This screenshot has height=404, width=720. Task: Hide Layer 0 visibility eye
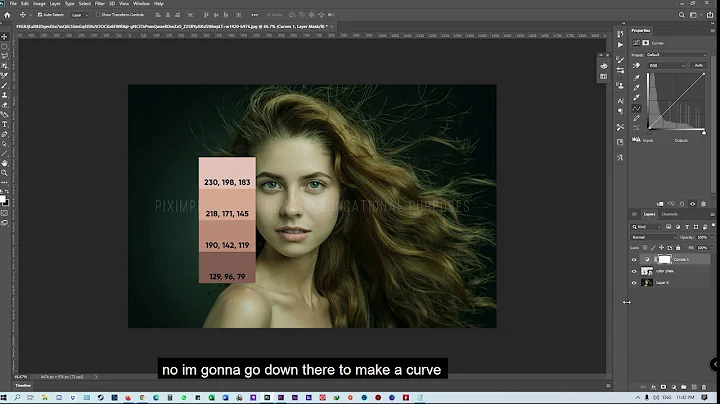[634, 283]
